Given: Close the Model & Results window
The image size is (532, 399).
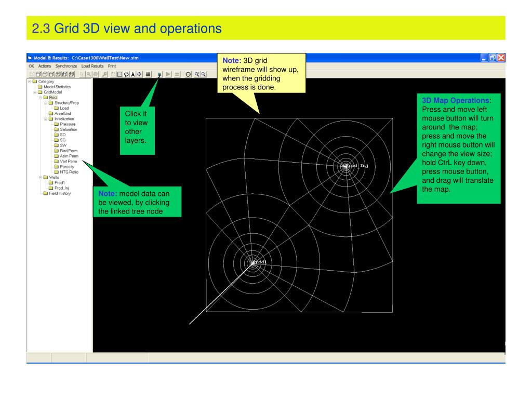Looking at the screenshot, I should click(501, 58).
